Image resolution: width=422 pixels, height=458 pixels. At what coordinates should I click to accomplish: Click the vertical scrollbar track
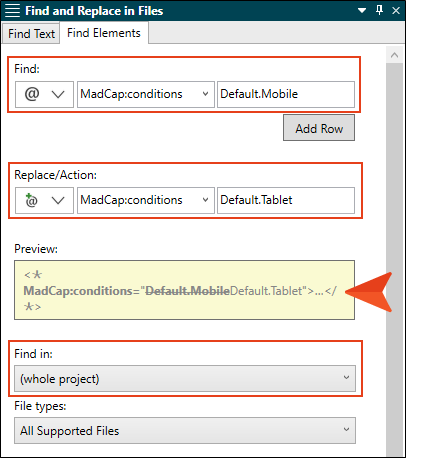tap(395, 260)
